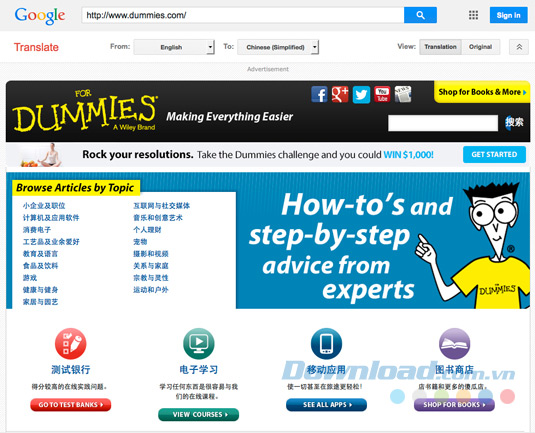Click the blue search magnifier button

pos(420,15)
